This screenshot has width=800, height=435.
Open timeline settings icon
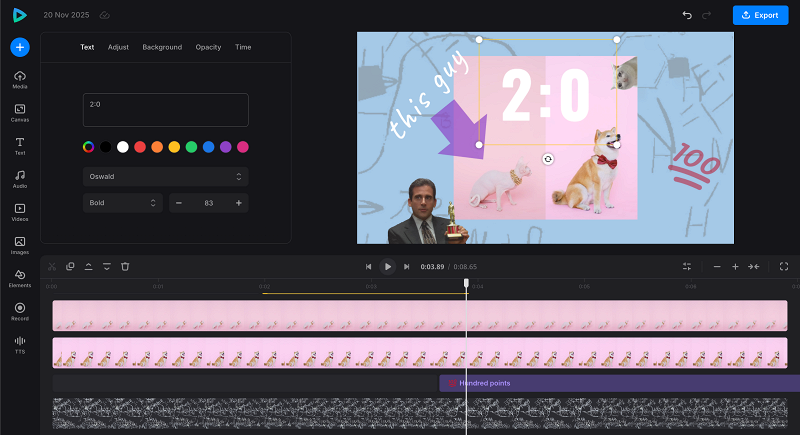[x=687, y=267]
